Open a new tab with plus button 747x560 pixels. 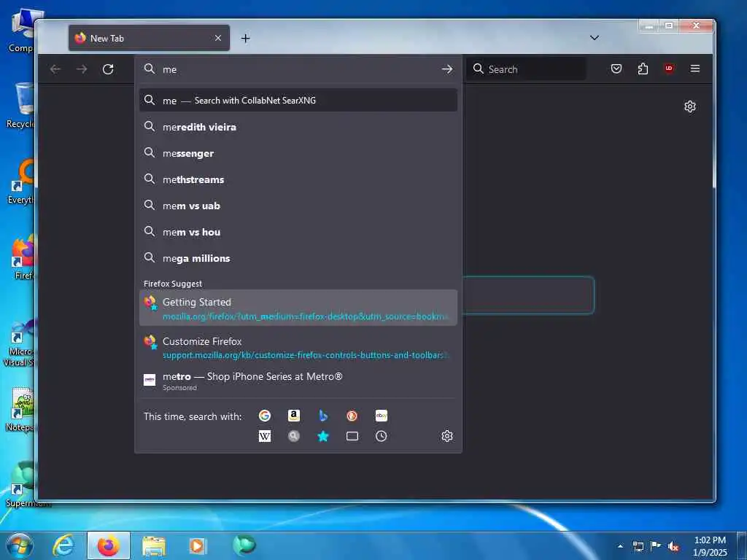245,38
